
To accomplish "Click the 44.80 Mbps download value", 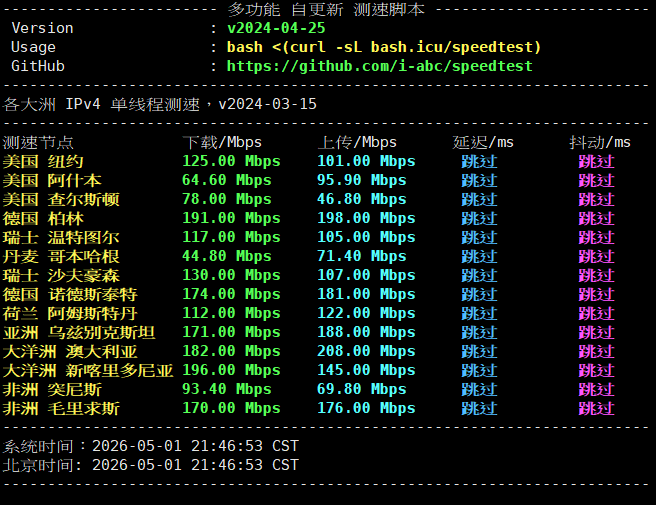I will click(x=227, y=256).
